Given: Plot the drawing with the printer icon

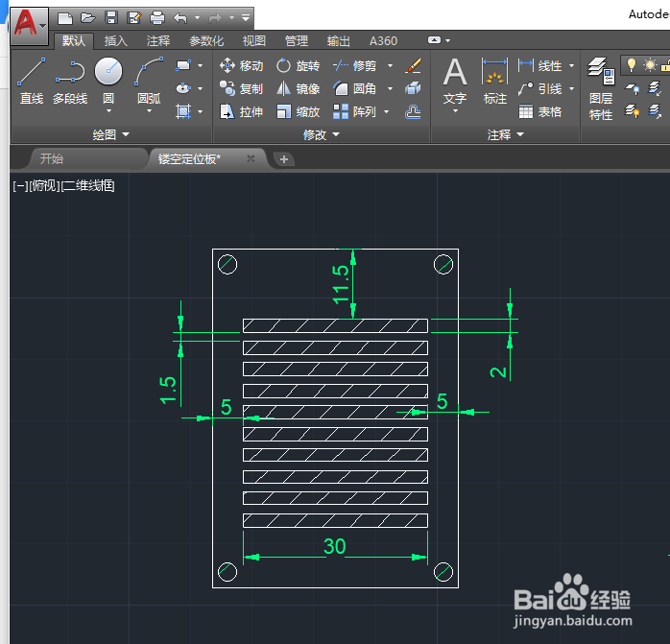Looking at the screenshot, I should pos(157,18).
